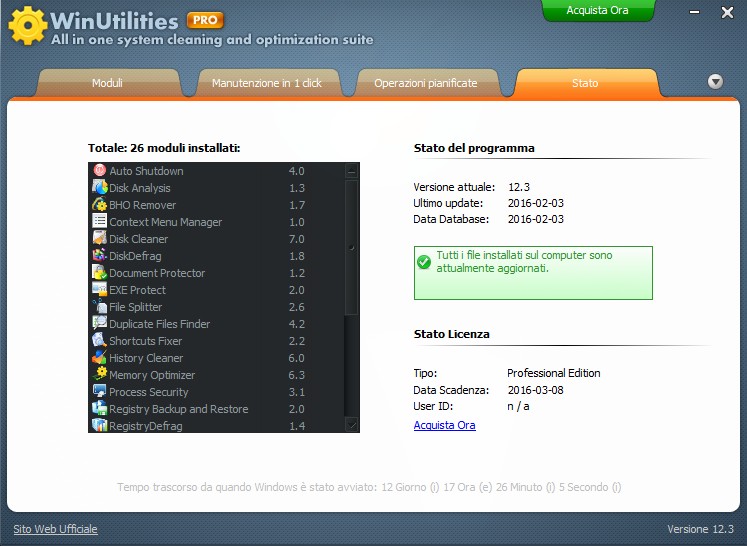This screenshot has height=546, width=747.
Task: Click the green checkmark status icon
Action: click(424, 262)
